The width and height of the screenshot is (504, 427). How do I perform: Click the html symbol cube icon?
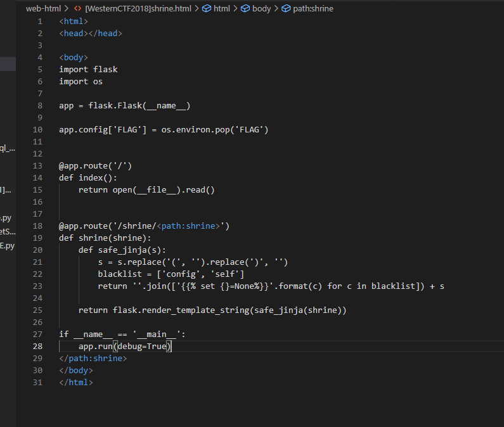point(206,9)
